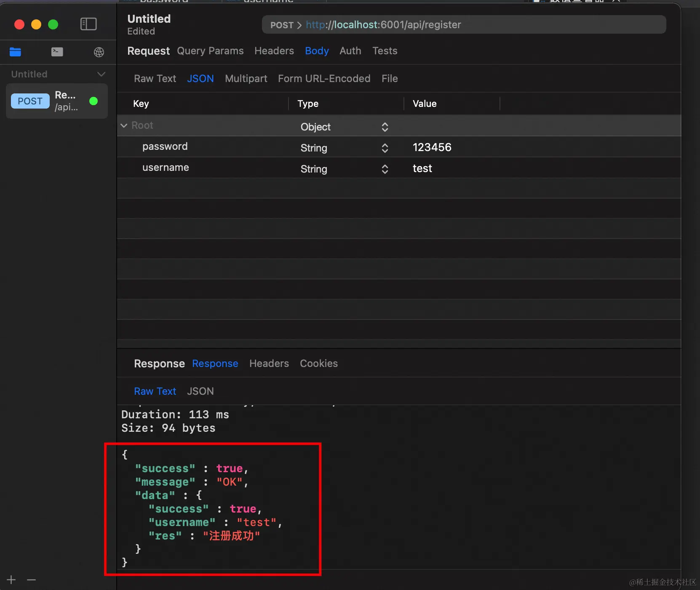Open the Auth tab

tap(350, 51)
